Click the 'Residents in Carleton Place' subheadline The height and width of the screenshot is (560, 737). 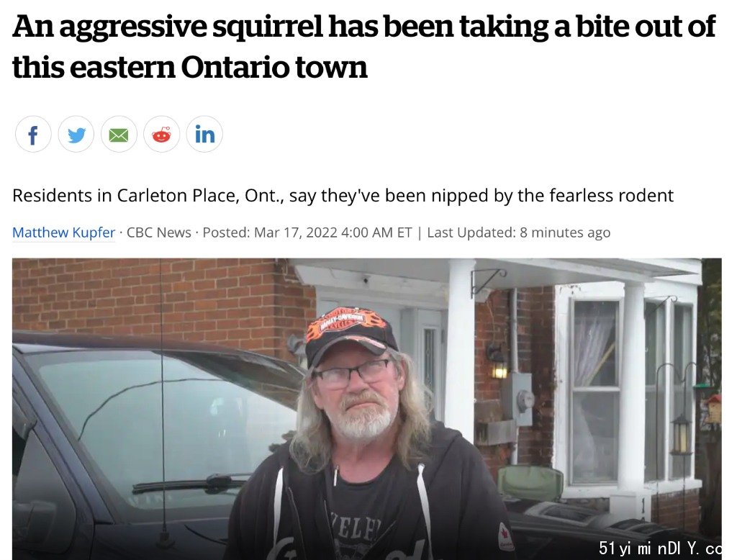click(x=343, y=195)
